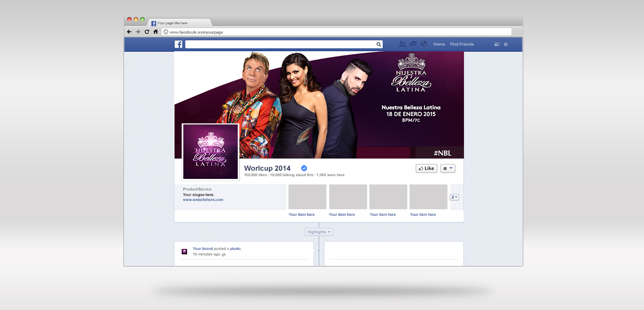Click the browser forward arrow
Image resolution: width=644 pixels, height=310 pixels.
tap(138, 31)
